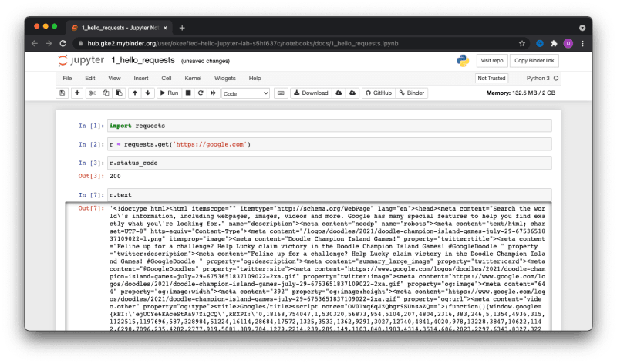The height and width of the screenshot is (364, 617).
Task: Click the GitHub toolbar button
Action: pyautogui.click(x=379, y=93)
